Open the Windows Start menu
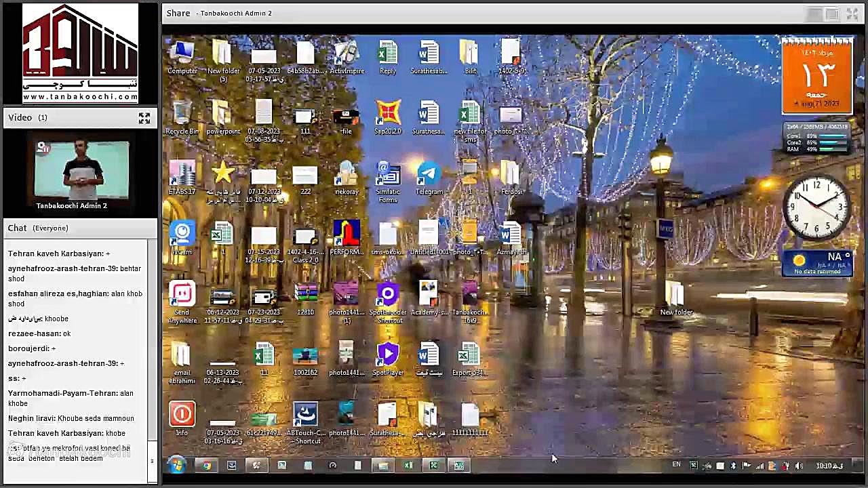The width and height of the screenshot is (868, 488). point(178,465)
